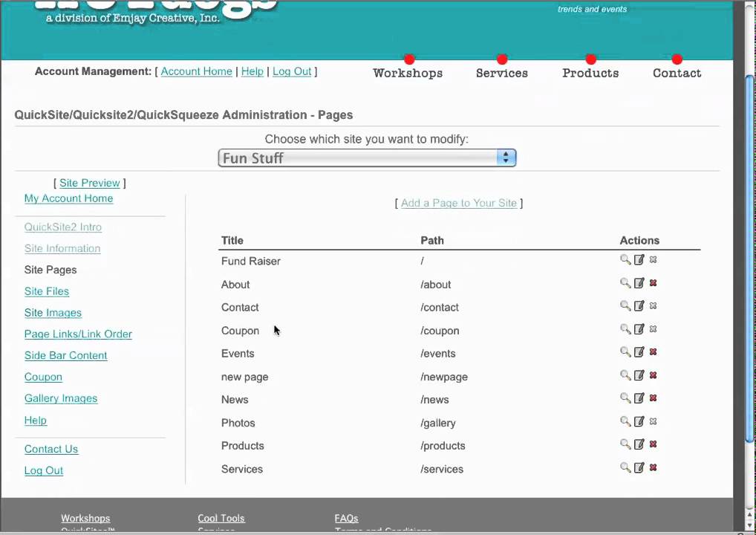Screen dimensions: 756x535
Task: Open the Services navigation menu
Action: point(502,73)
